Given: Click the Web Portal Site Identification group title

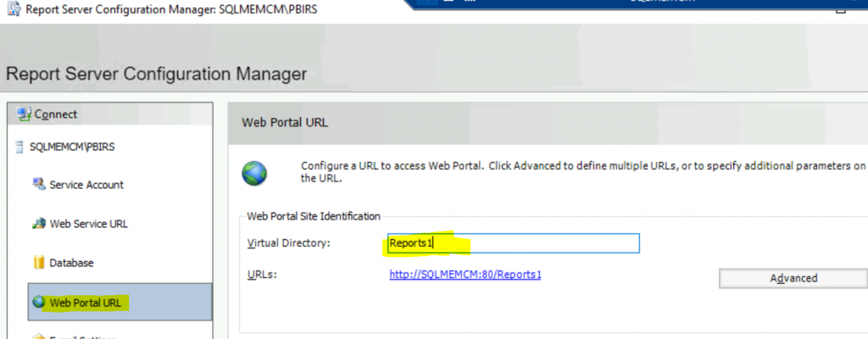Looking at the screenshot, I should tap(314, 216).
